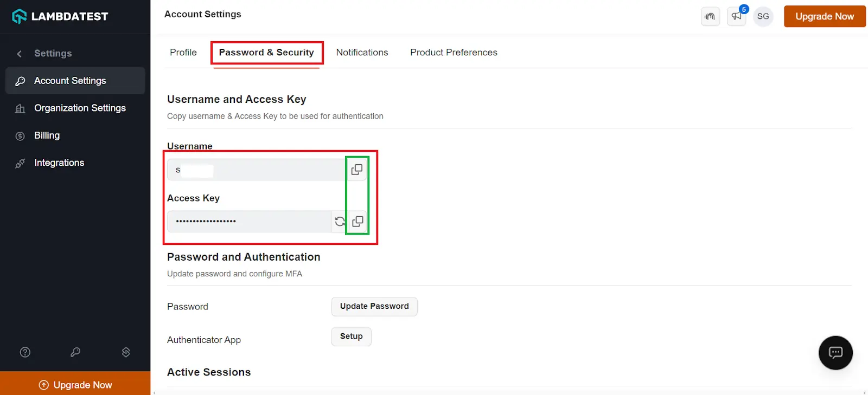Screen dimensions: 868x395
Task: Click the fingerprint icon in the top bar
Action: [710, 16]
